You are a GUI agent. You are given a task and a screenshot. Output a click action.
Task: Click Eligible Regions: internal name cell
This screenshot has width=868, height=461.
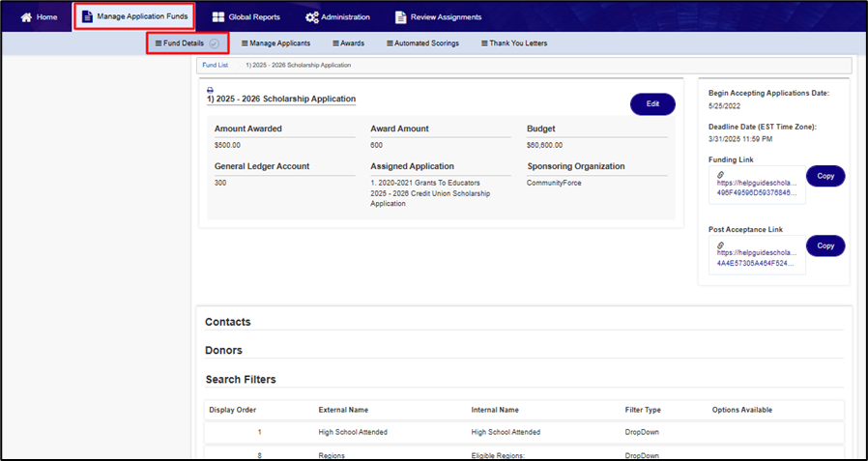[x=496, y=455]
